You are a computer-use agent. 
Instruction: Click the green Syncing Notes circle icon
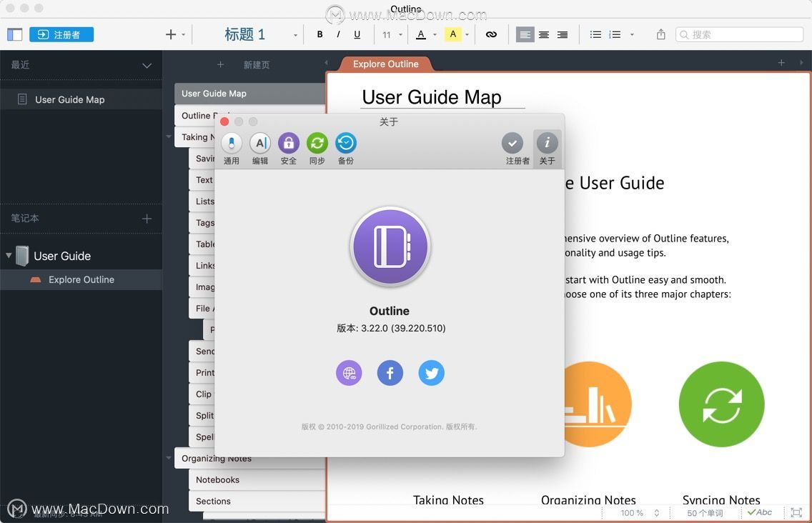(721, 404)
